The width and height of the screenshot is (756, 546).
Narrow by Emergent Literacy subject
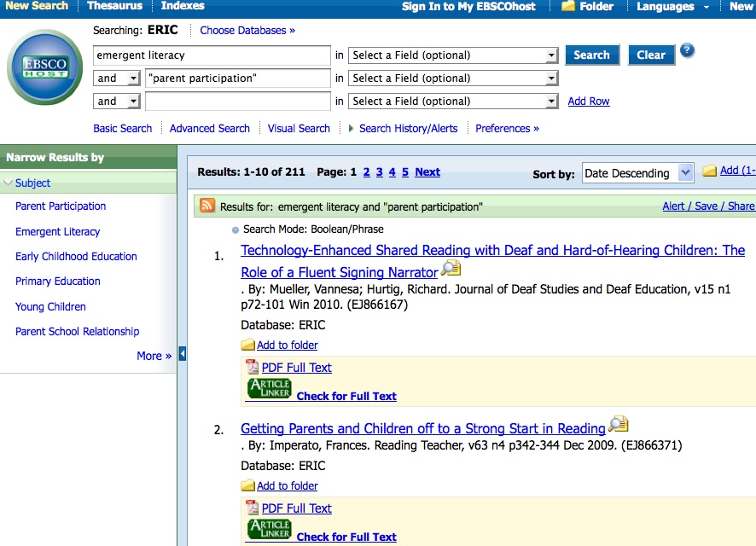pyautogui.click(x=58, y=232)
